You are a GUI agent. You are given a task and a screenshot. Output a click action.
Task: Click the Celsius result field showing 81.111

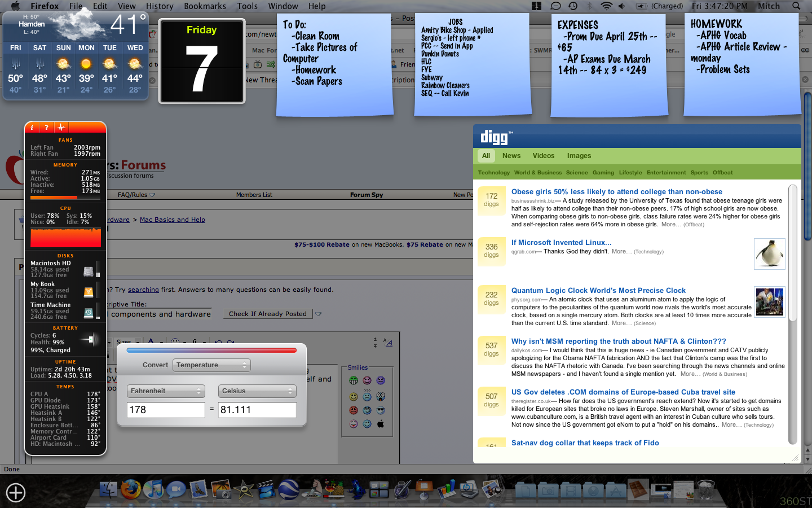(257, 410)
